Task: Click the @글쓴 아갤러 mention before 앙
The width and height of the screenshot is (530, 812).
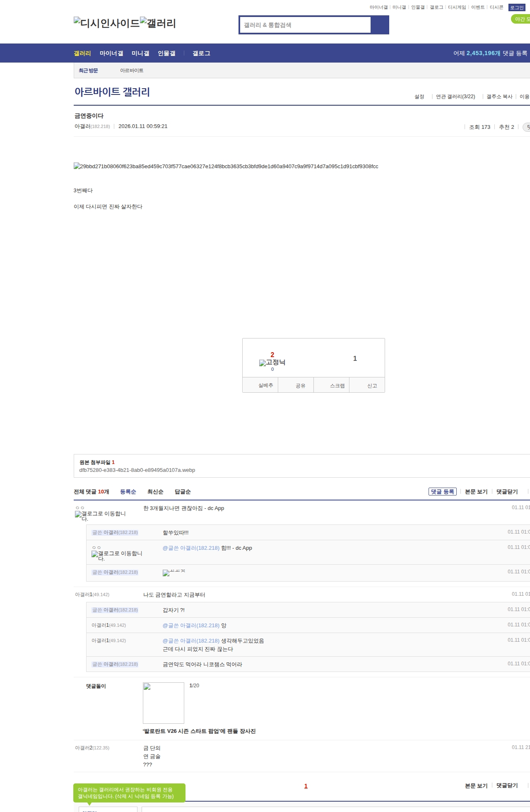Action: point(191,625)
